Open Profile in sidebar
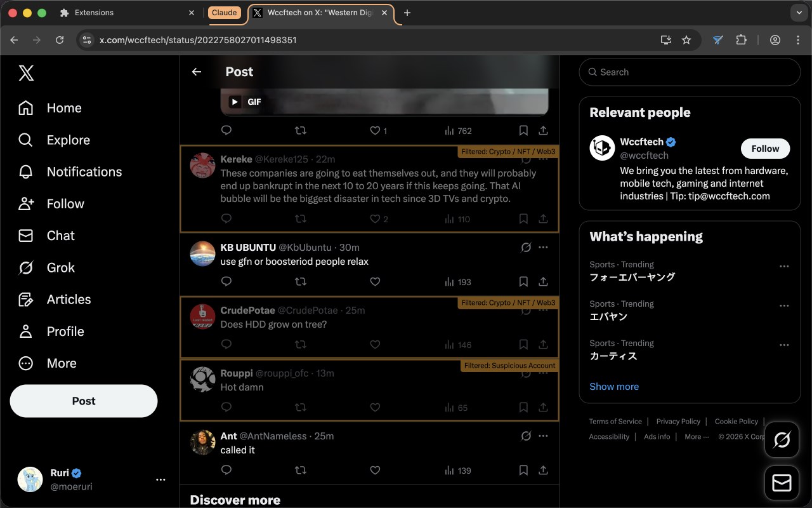Viewport: 812px width, 508px height. pos(51,331)
